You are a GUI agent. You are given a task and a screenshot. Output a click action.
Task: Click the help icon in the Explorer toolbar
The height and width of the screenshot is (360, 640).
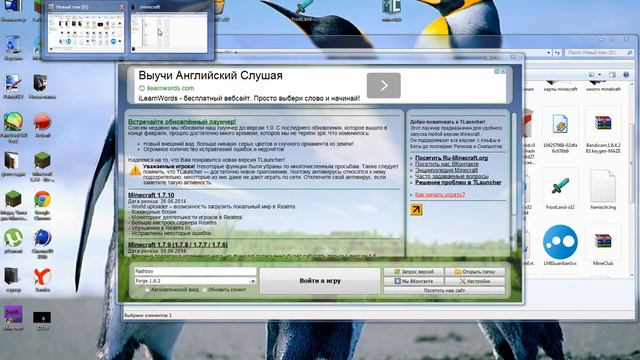pos(627,75)
